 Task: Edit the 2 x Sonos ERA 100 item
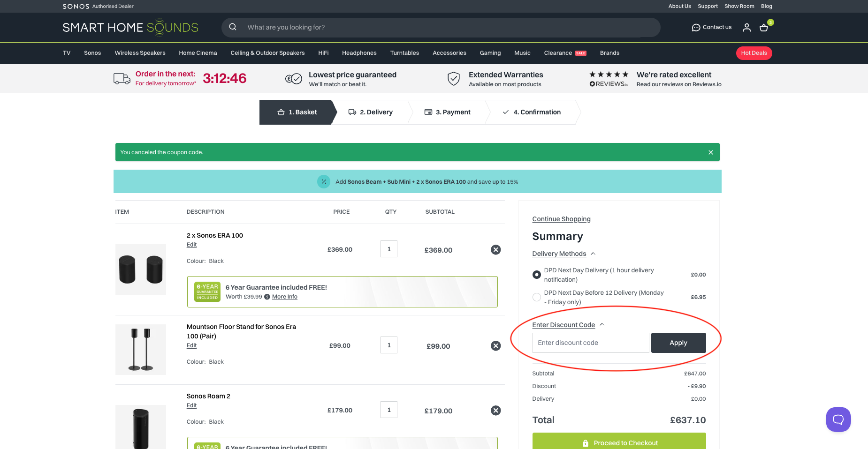[191, 245]
